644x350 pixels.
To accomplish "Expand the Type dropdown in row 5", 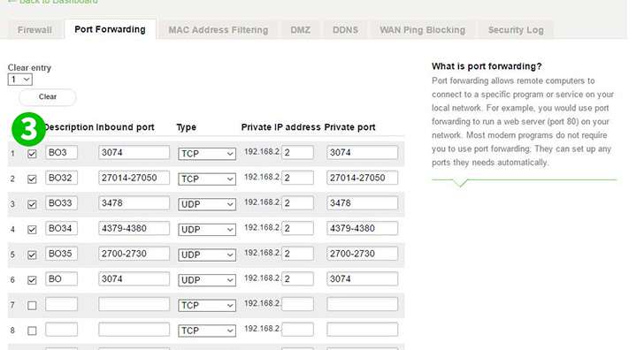I will [x=207, y=255].
